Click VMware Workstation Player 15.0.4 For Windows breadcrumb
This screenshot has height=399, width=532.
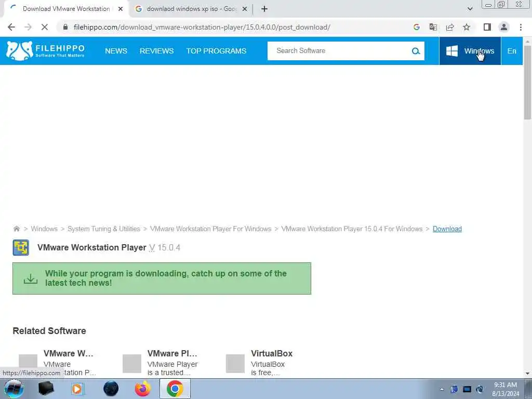pos(352,229)
